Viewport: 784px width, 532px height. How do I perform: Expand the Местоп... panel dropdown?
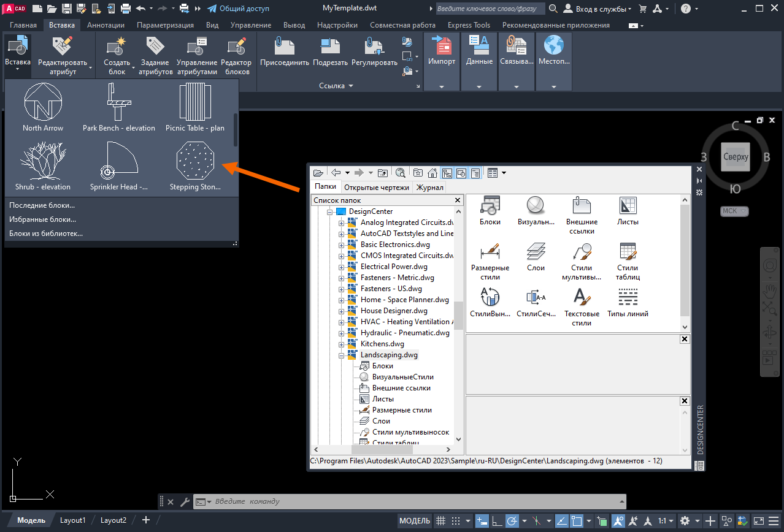pos(554,86)
